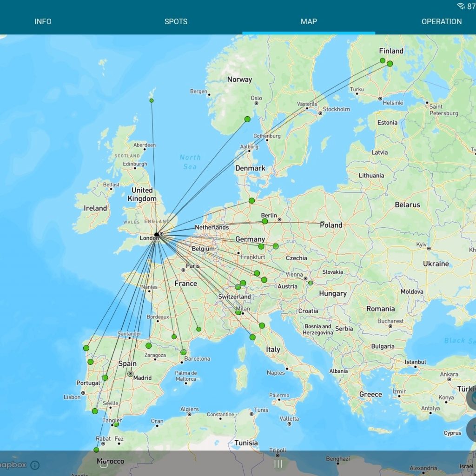Tap the green marker on Morocco's coast

(x=96, y=450)
